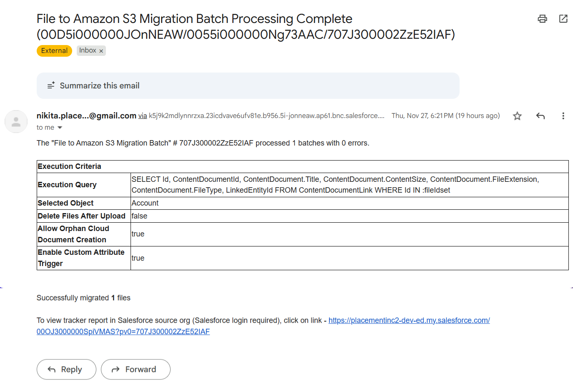Image resolution: width=573 pixels, height=392 pixels.
Task: Click the 'true' value for Allow Orphan Cloud Document
Action: pyautogui.click(x=349, y=234)
